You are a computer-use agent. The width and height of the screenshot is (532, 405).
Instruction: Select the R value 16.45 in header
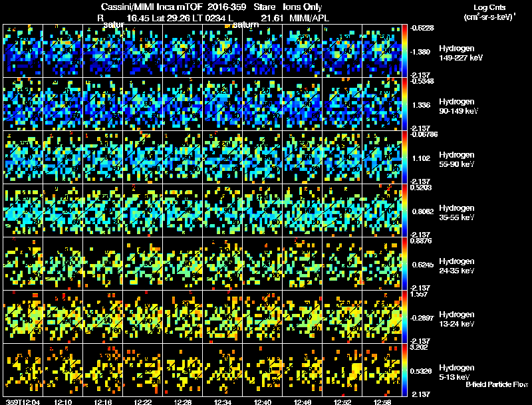click(x=138, y=18)
